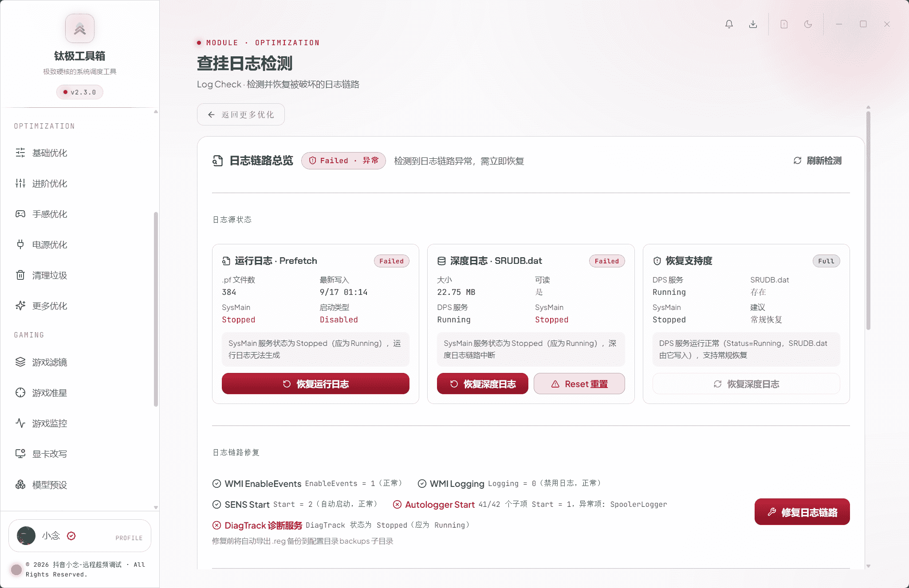Screen dimensions: 909x588
Task: Open 清理垃圾 in the sidebar
Action: tap(80, 275)
